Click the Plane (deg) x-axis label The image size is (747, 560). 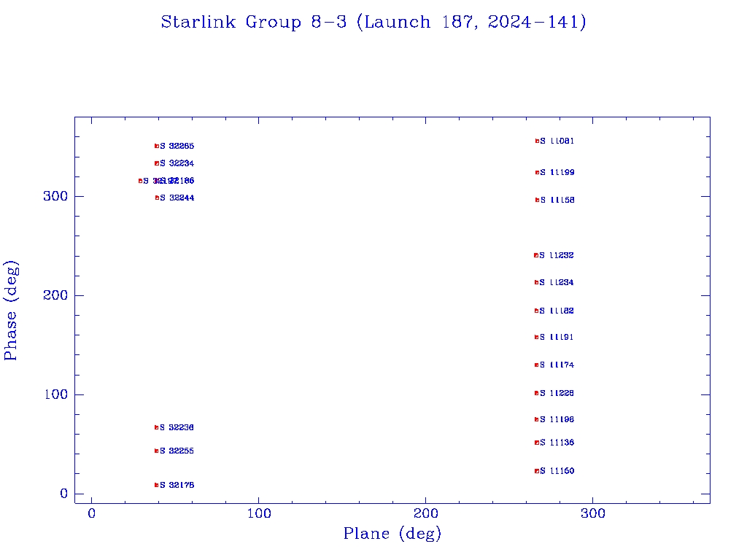click(x=392, y=534)
